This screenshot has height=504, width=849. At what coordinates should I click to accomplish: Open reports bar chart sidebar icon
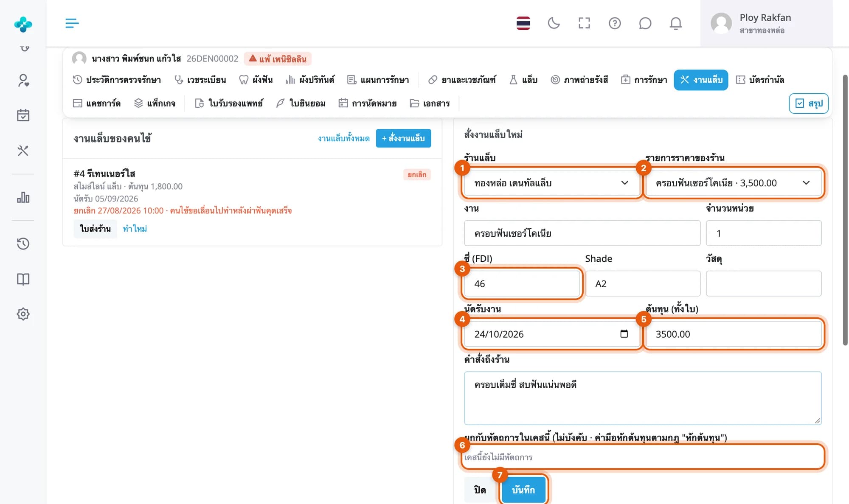coord(23,197)
